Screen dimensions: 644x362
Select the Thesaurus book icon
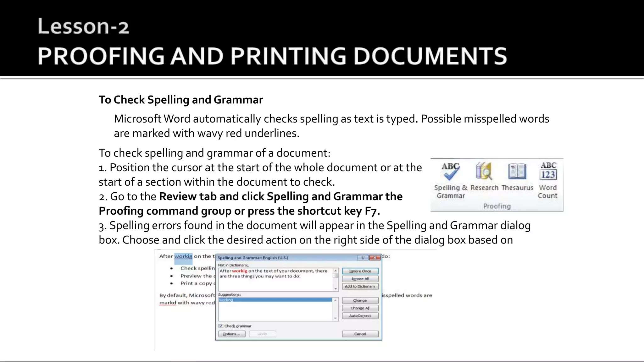pos(517,172)
